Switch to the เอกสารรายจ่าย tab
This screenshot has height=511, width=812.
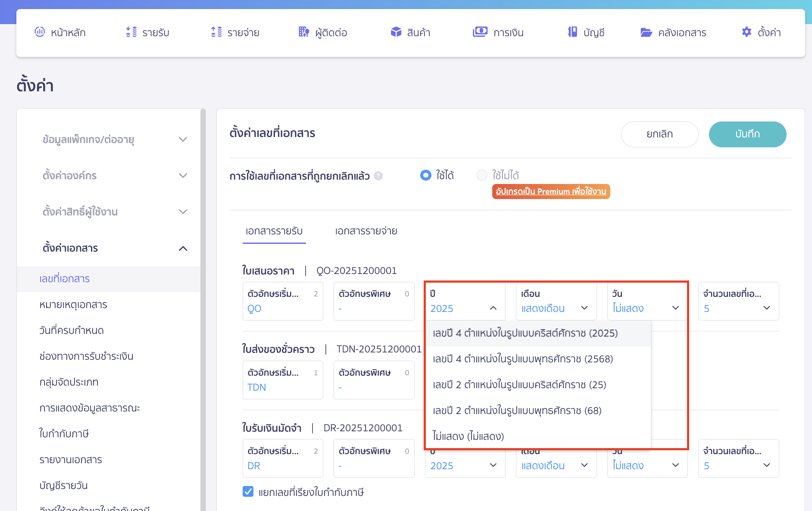pos(365,231)
